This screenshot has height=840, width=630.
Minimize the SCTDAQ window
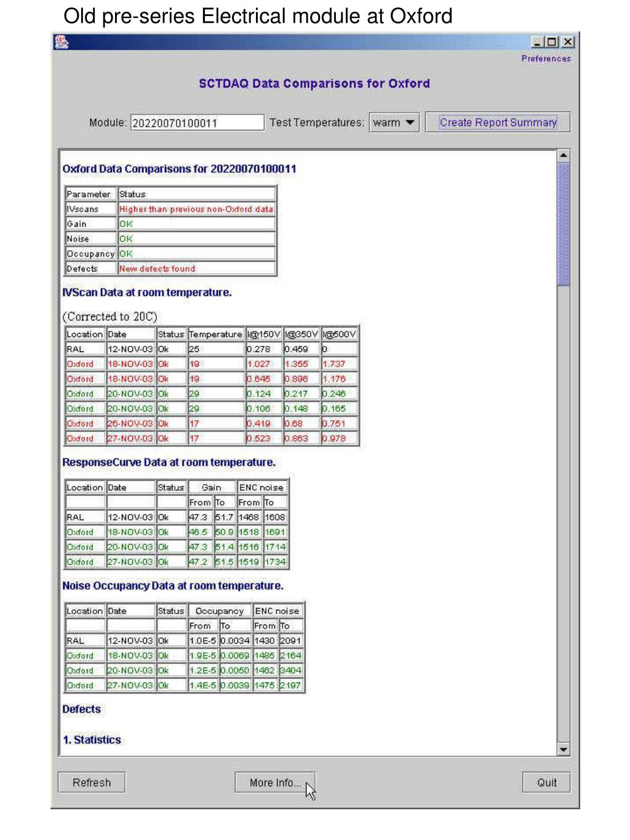coord(537,42)
